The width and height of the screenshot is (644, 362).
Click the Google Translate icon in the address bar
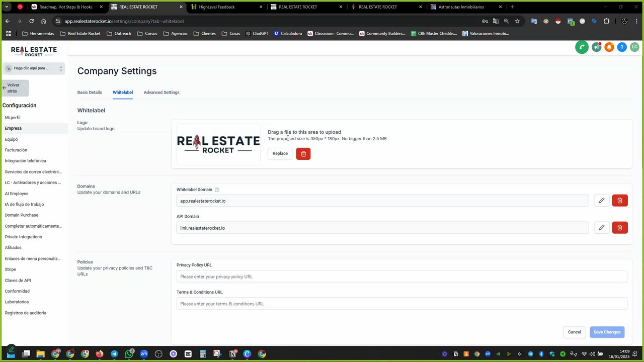(496, 21)
